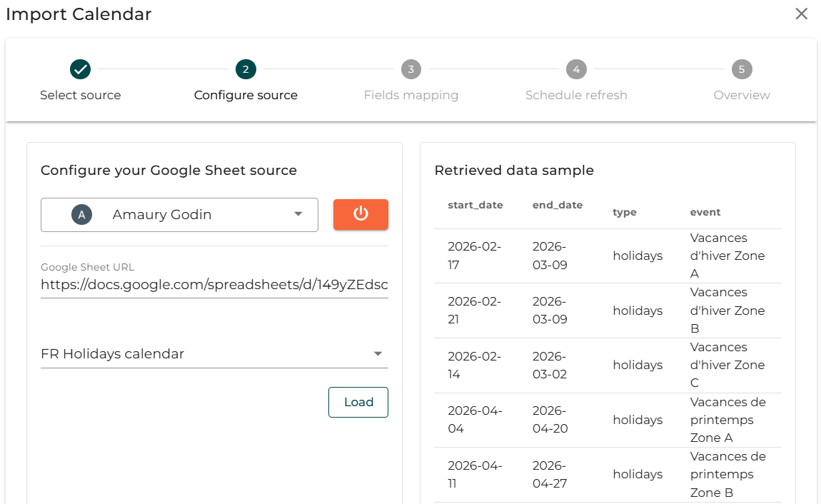Image resolution: width=821 pixels, height=504 pixels.
Task: Click the step 3 Fields mapping circle
Action: tap(410, 69)
